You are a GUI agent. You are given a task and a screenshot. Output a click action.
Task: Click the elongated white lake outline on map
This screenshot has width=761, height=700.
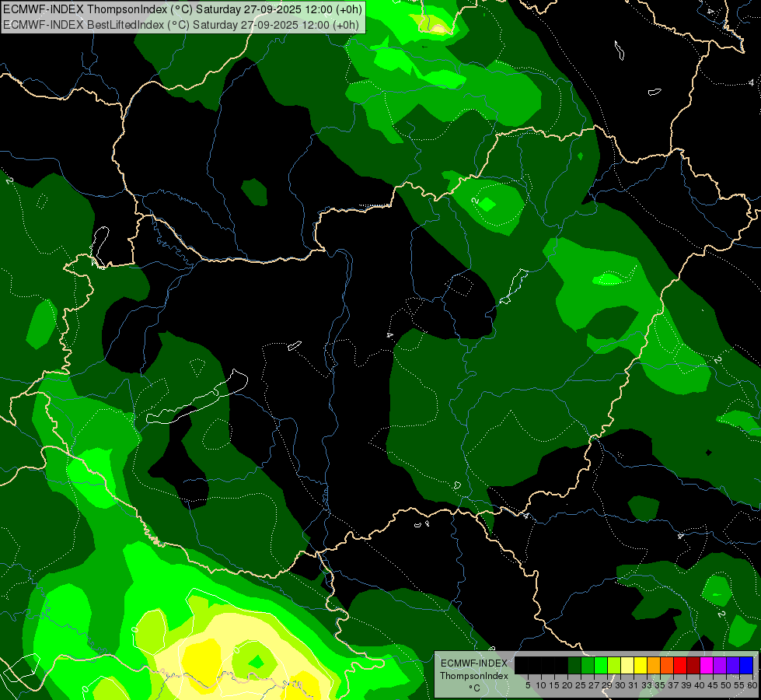tap(198, 400)
